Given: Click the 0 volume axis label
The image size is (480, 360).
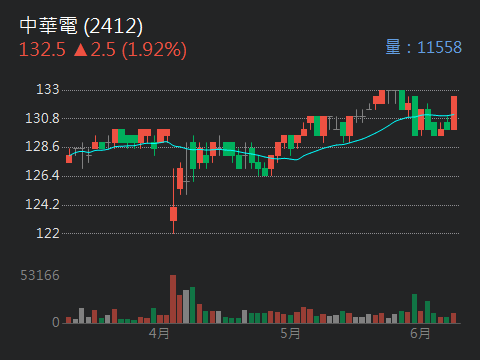Looking at the screenshot, I should 56,322.
